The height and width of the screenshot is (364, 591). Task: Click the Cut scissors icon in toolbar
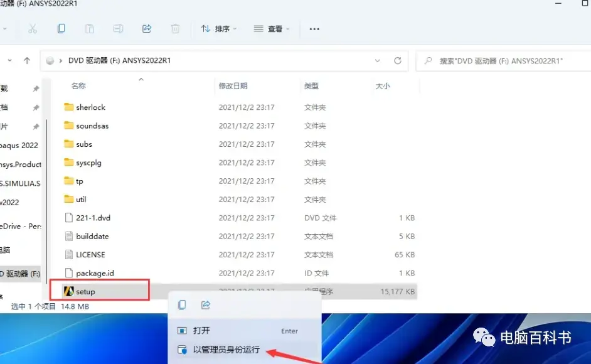pos(33,29)
